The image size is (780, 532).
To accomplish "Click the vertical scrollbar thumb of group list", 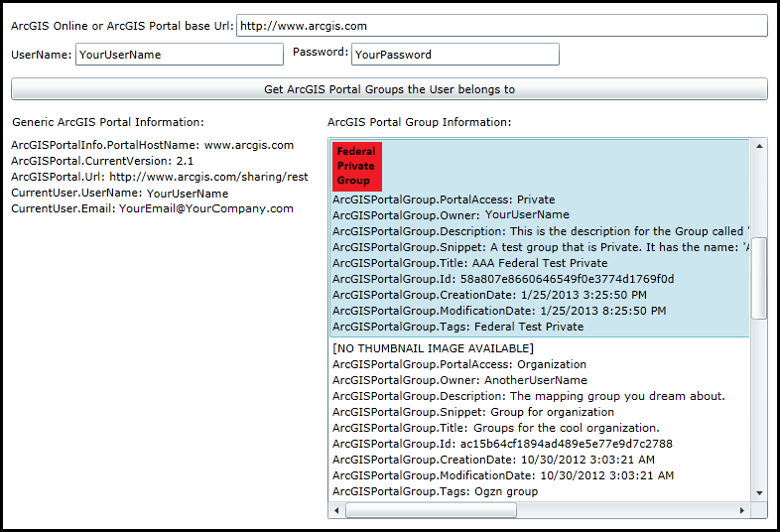I will (759, 278).
